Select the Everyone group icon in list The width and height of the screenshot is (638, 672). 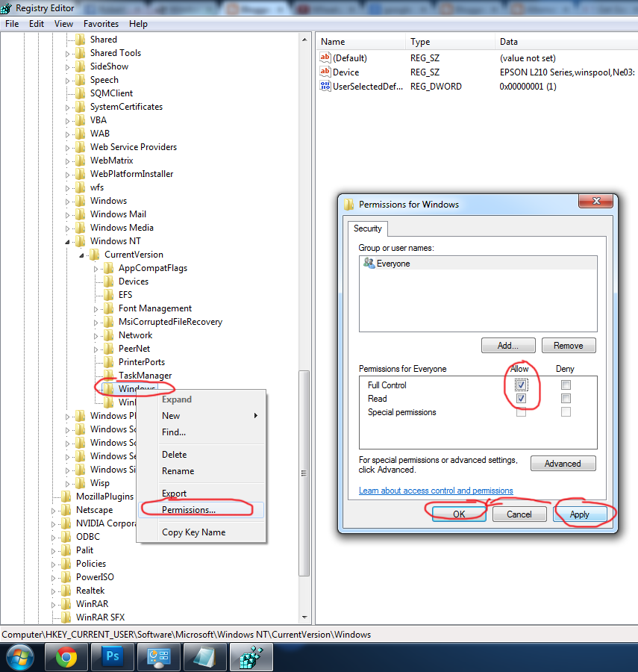[x=369, y=264]
